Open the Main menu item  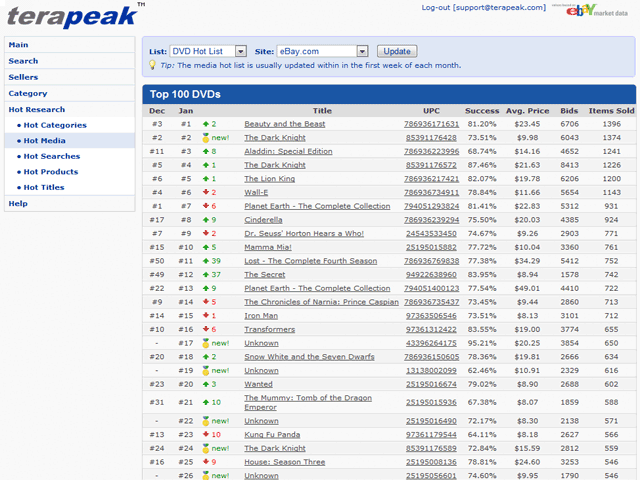(x=69, y=44)
